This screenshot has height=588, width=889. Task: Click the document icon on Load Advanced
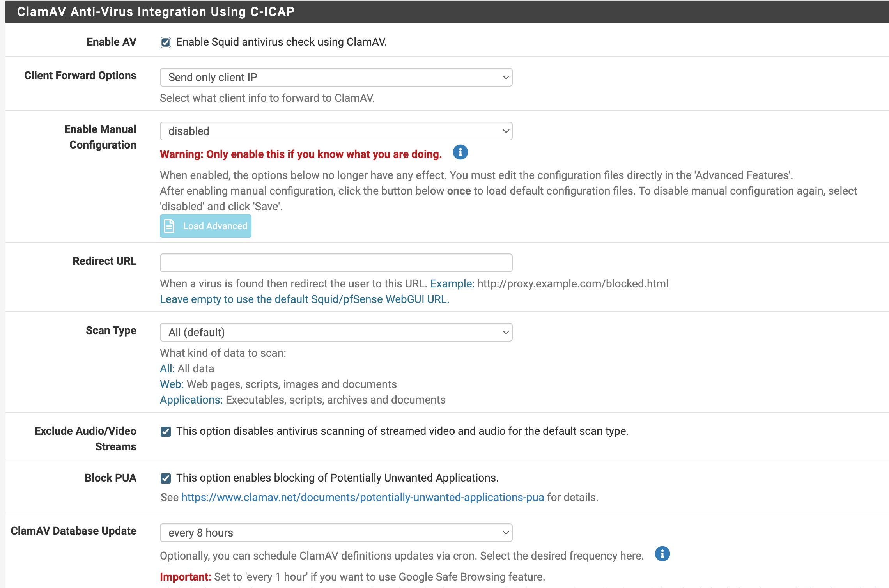click(x=169, y=226)
